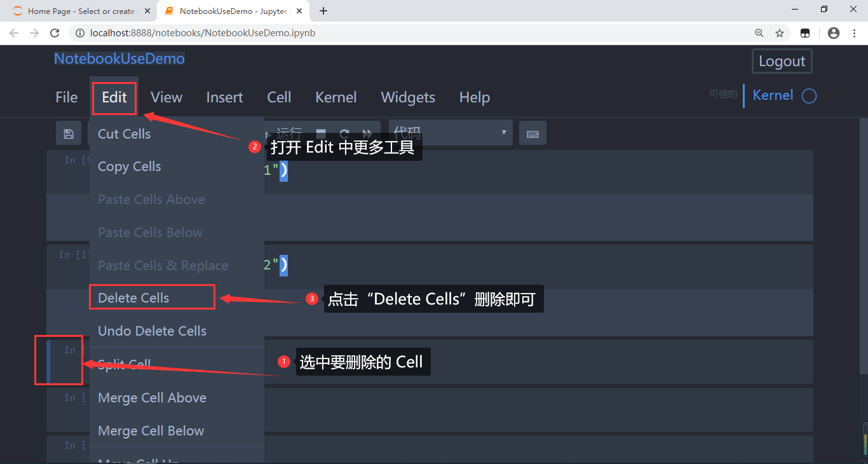
Task: Open the Chrome profile avatar icon
Action: coord(834,33)
